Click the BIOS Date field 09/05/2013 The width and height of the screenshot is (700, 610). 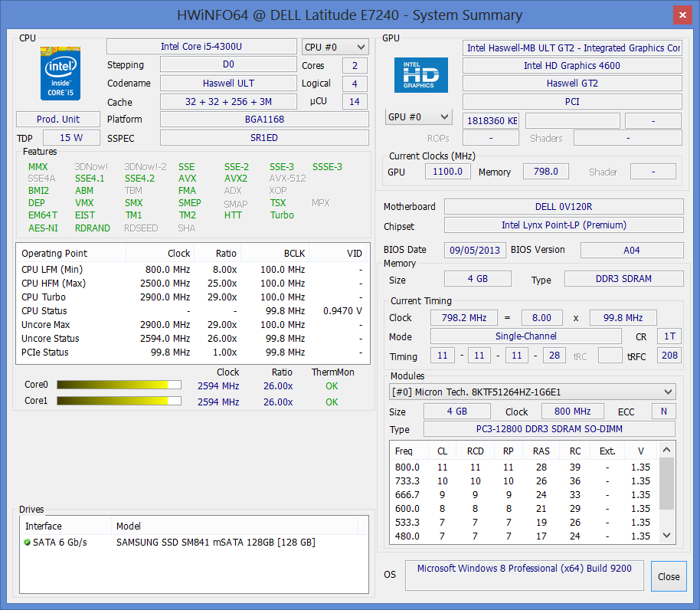pyautogui.click(x=475, y=250)
